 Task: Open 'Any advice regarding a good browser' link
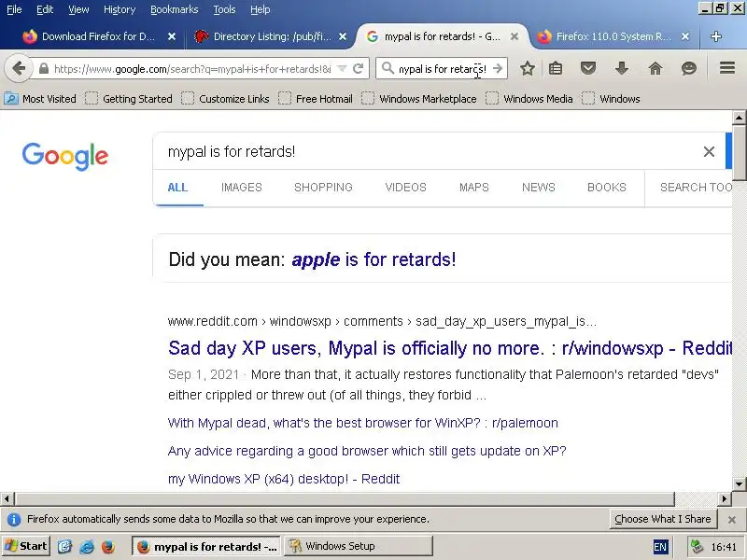[367, 451]
